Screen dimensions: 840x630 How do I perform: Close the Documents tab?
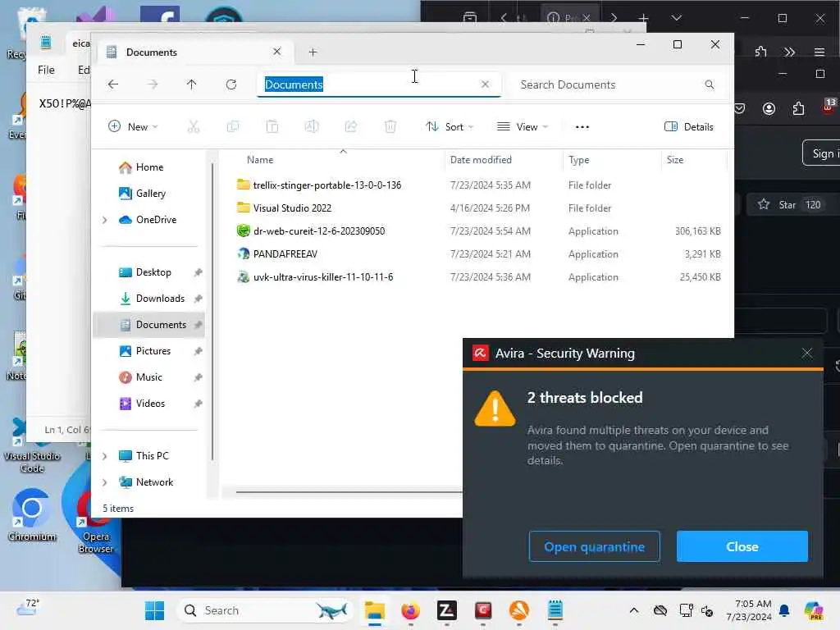277,52
